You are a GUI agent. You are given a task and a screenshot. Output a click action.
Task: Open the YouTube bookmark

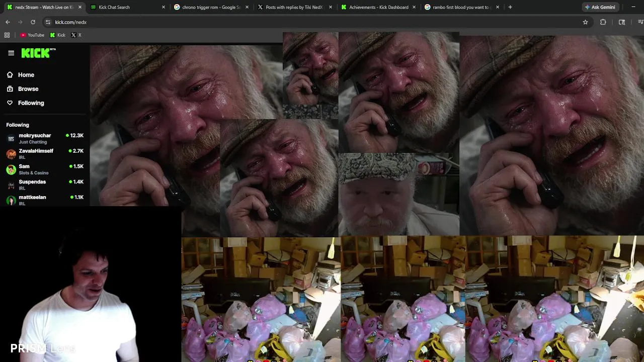tap(32, 35)
